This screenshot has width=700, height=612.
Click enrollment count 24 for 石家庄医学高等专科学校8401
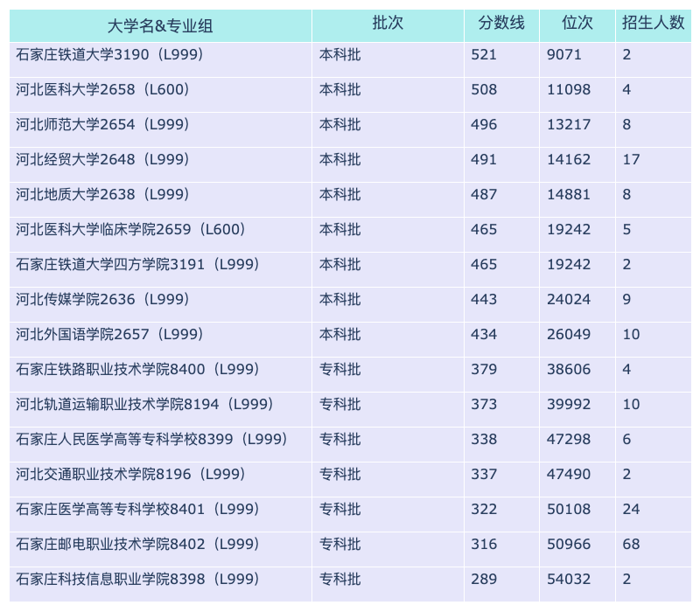631,509
